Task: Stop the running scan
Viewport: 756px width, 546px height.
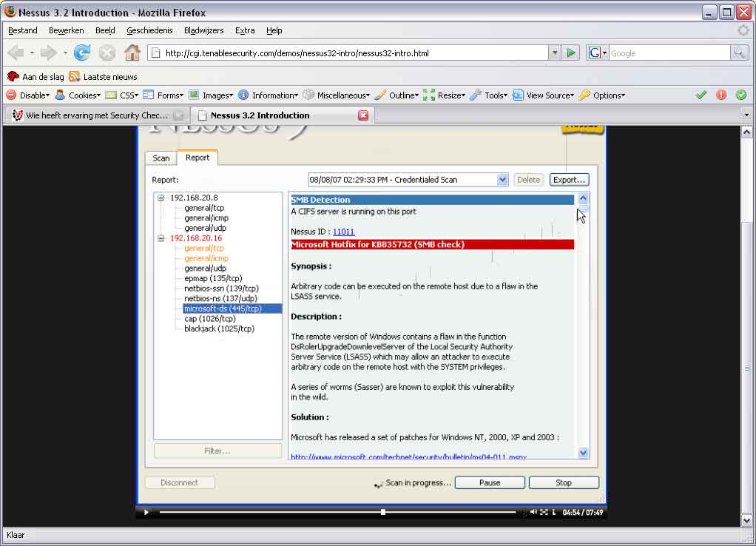Action: tap(564, 482)
